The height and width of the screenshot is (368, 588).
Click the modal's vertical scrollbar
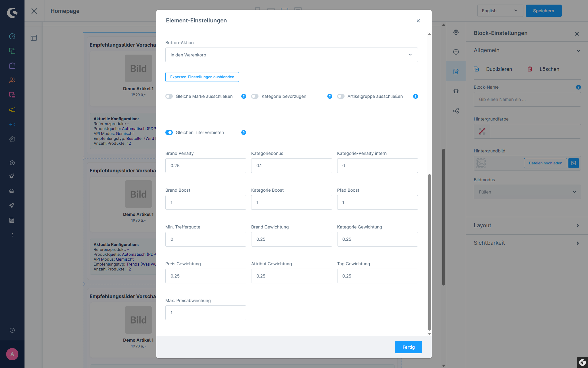click(x=429, y=252)
